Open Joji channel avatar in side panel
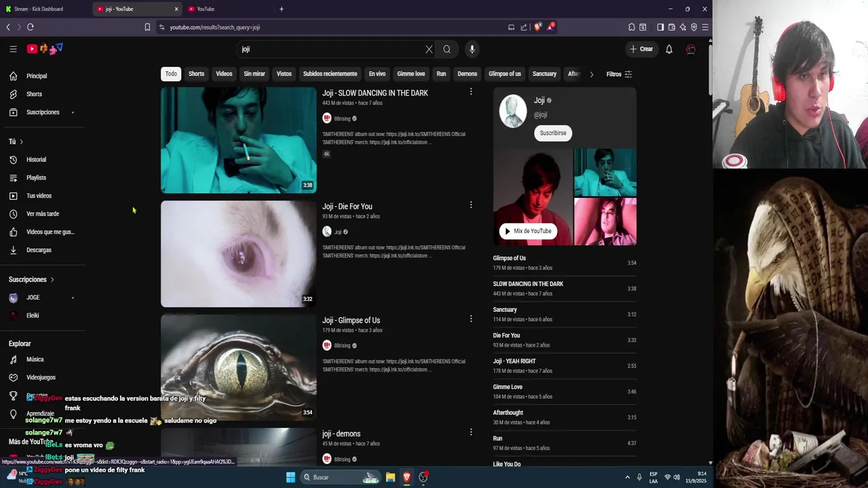The width and height of the screenshot is (868, 488). pyautogui.click(x=513, y=111)
